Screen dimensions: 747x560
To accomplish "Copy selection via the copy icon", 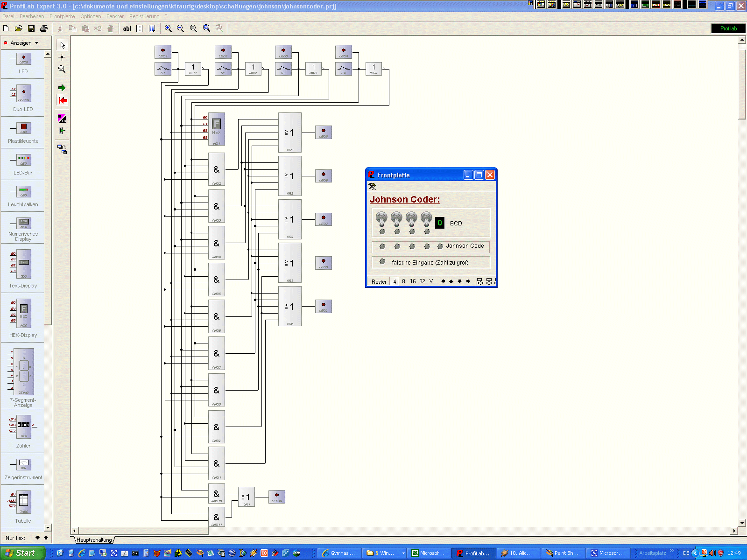I will [x=72, y=28].
